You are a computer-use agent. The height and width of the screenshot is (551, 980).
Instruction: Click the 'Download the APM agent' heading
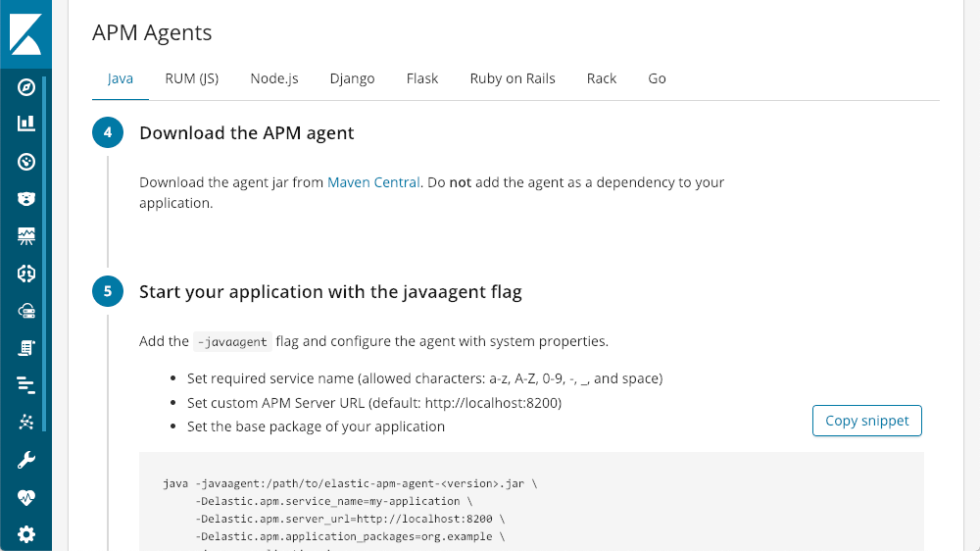pos(246,132)
